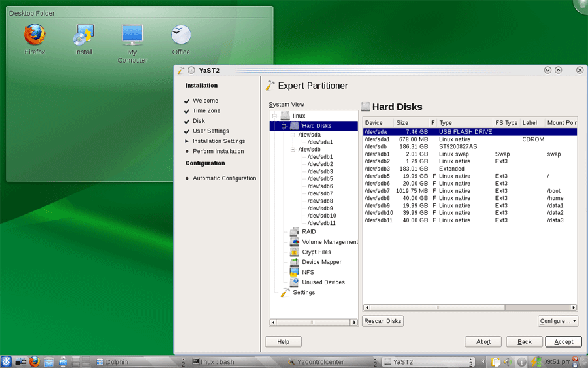588x368 pixels.
Task: Collapse the linux root tree node
Action: pos(274,116)
